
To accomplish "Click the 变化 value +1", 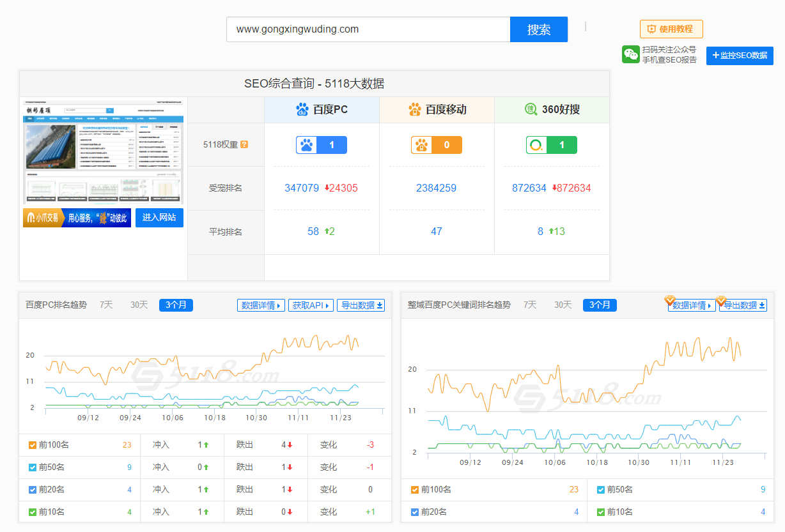I will [x=370, y=512].
